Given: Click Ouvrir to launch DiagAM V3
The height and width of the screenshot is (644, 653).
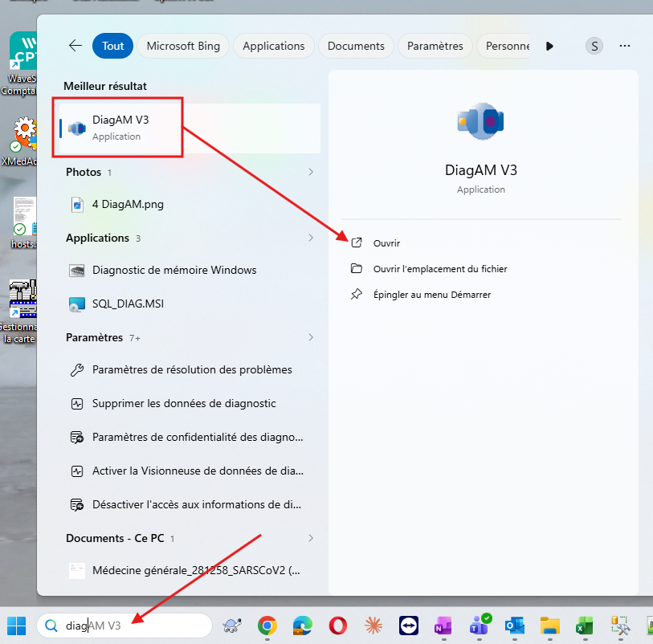Looking at the screenshot, I should point(386,243).
